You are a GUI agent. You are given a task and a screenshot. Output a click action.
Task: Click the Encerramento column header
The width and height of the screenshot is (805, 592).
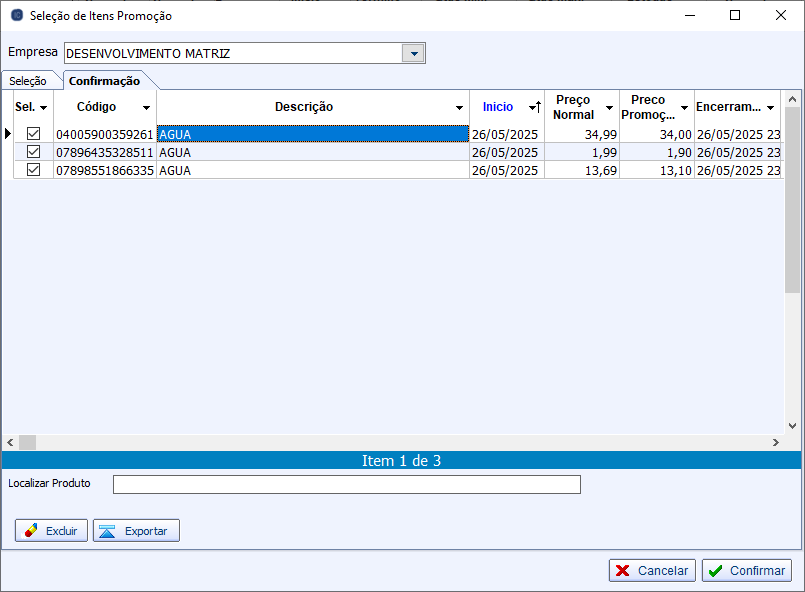729,107
